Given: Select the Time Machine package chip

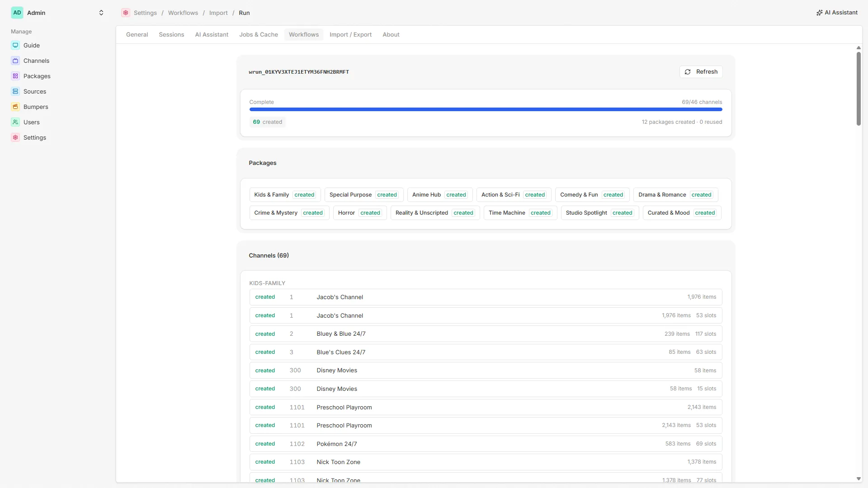Looking at the screenshot, I should click(x=520, y=213).
